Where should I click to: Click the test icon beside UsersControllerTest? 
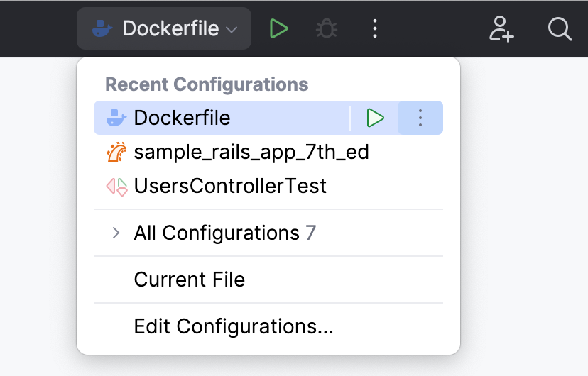click(x=116, y=187)
